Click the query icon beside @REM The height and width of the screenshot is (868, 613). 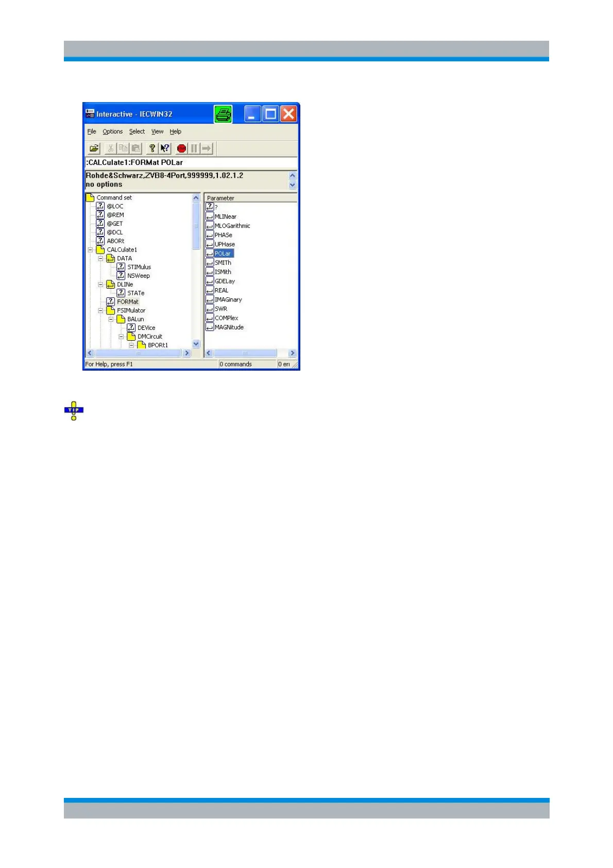tap(100, 215)
